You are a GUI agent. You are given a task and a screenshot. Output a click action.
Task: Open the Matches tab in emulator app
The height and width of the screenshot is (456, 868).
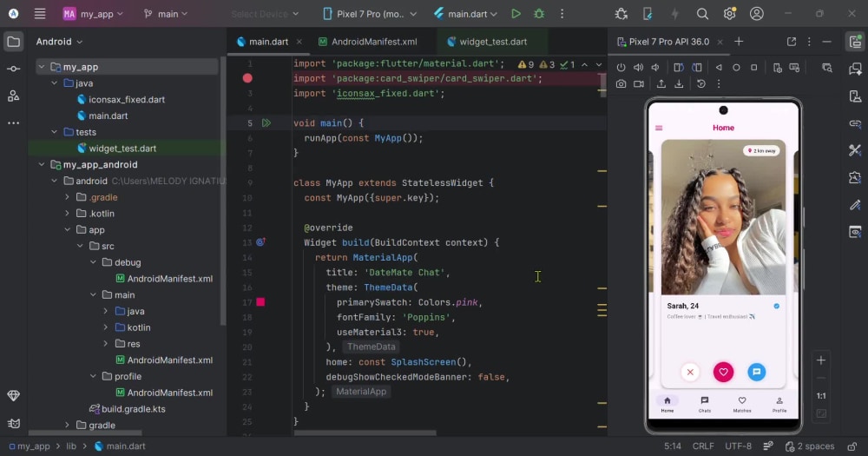point(742,405)
